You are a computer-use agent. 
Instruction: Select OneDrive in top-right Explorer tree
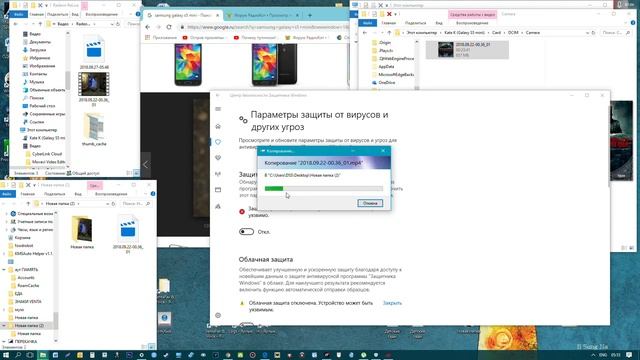[x=383, y=82]
